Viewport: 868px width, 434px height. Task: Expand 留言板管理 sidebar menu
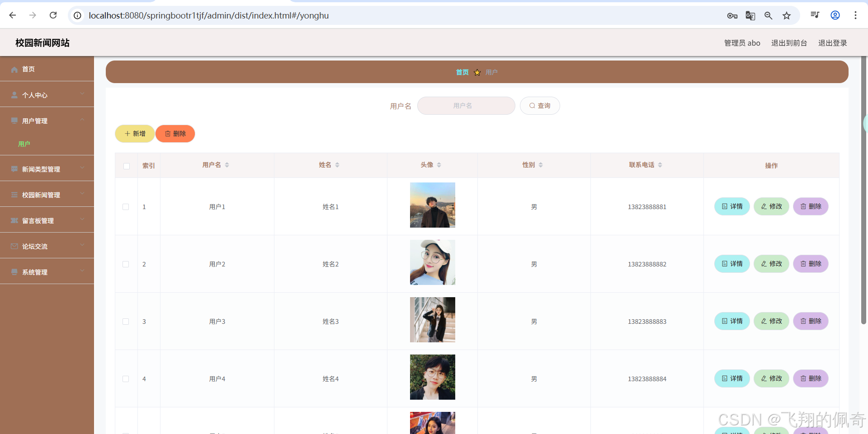point(47,220)
